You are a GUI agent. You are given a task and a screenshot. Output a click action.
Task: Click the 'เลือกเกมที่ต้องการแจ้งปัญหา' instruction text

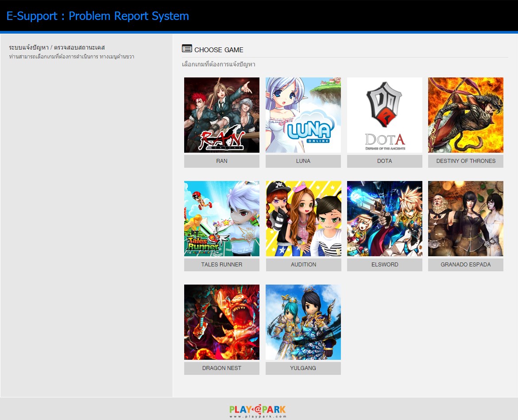click(x=219, y=64)
